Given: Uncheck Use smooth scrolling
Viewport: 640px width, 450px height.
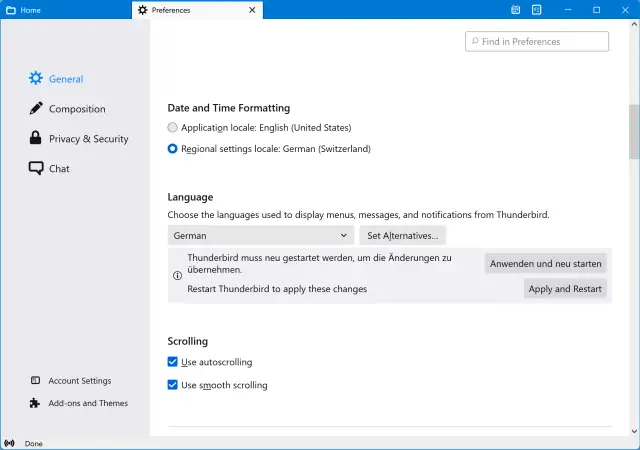Looking at the screenshot, I should [173, 385].
